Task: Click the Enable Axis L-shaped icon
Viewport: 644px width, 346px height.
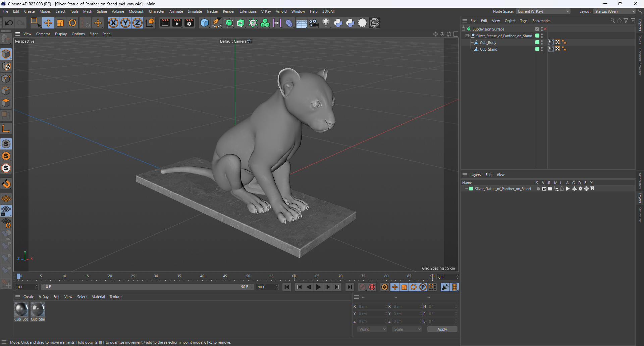Action: click(6, 128)
